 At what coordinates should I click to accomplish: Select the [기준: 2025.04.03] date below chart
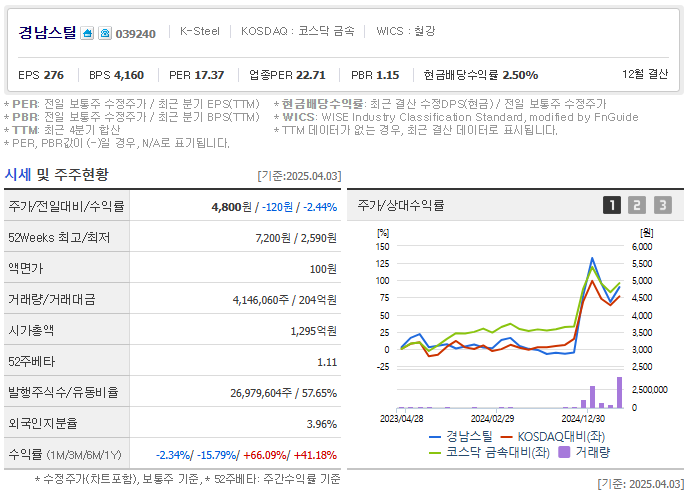640,484
